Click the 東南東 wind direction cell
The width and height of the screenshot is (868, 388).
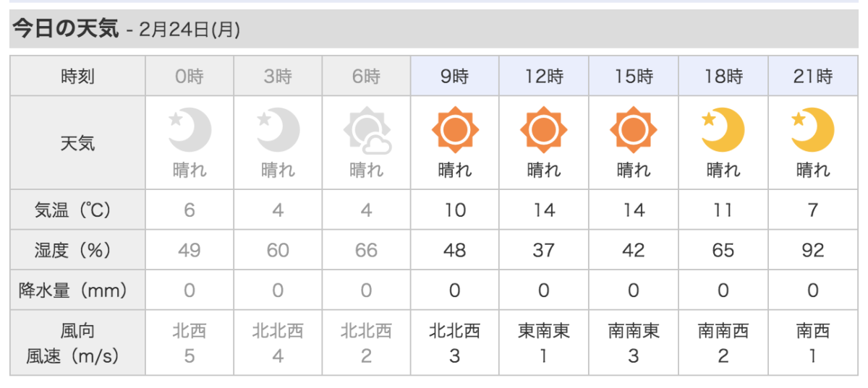544,332
